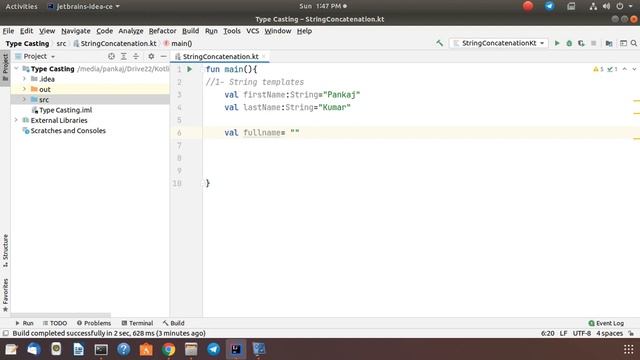The image size is (640, 360).
Task: Hide the Project tool window
Action: 163,56
